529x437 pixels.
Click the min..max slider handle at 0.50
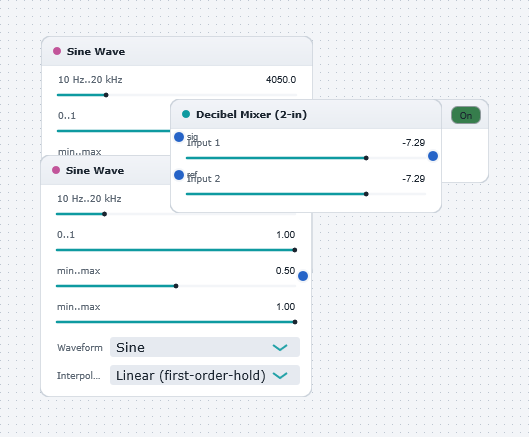point(176,286)
